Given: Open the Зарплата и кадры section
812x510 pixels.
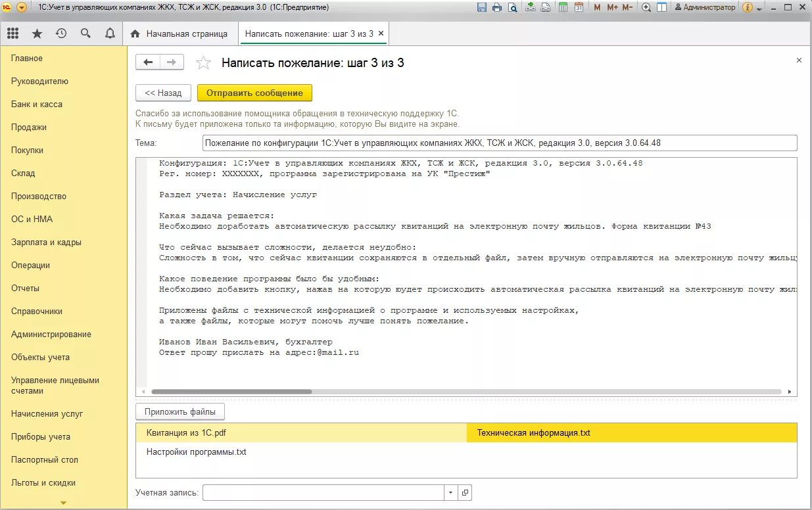Looking at the screenshot, I should click(x=46, y=243).
